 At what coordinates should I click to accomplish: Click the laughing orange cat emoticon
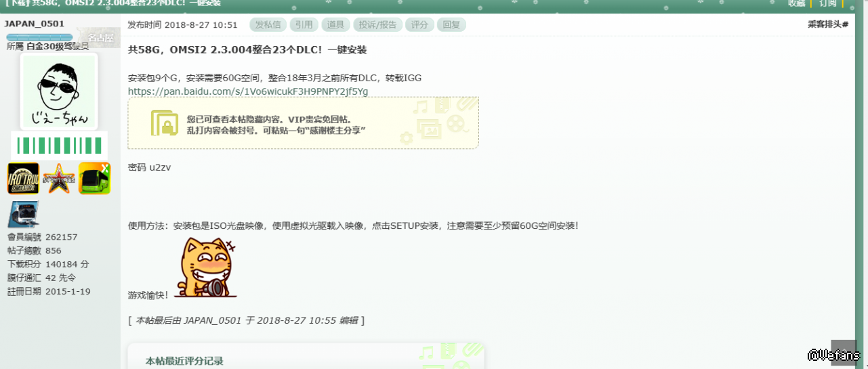[205, 267]
